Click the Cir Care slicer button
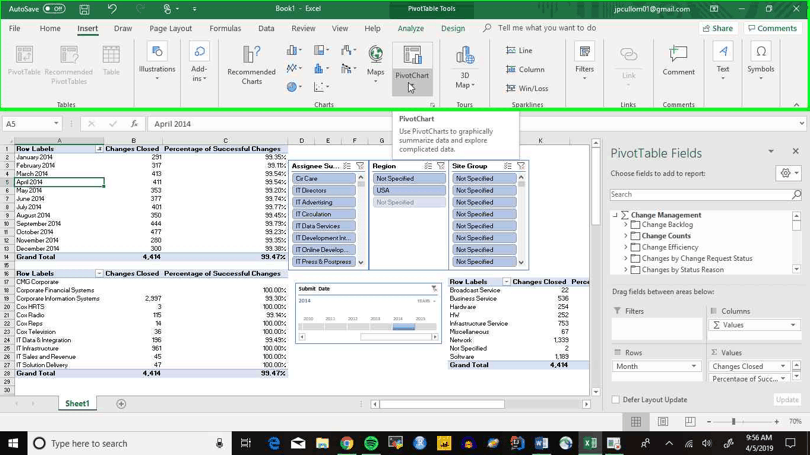The height and width of the screenshot is (456, 811). coord(324,178)
